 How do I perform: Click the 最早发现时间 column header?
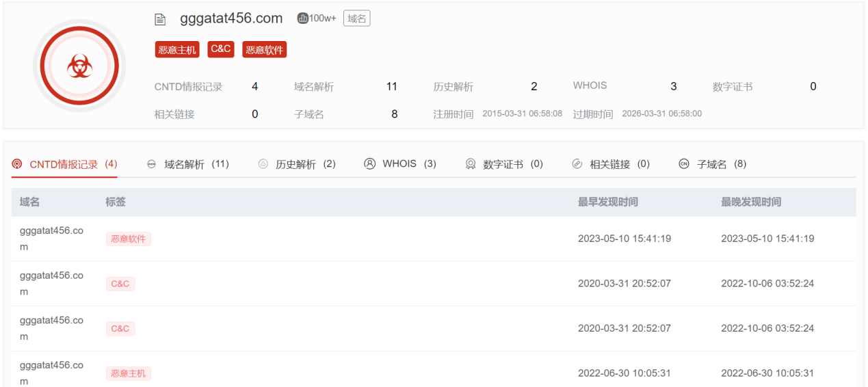tap(608, 202)
